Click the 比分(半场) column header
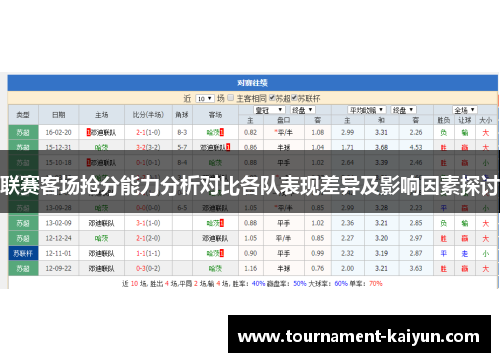The width and height of the screenshot is (500, 362). pos(148,115)
